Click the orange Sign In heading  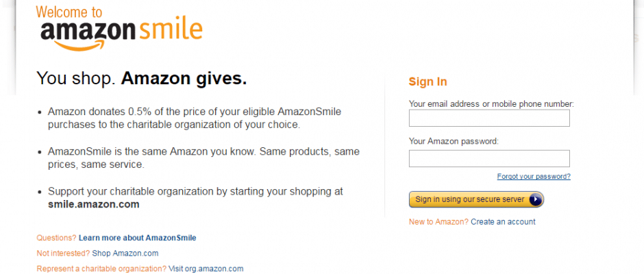[428, 82]
